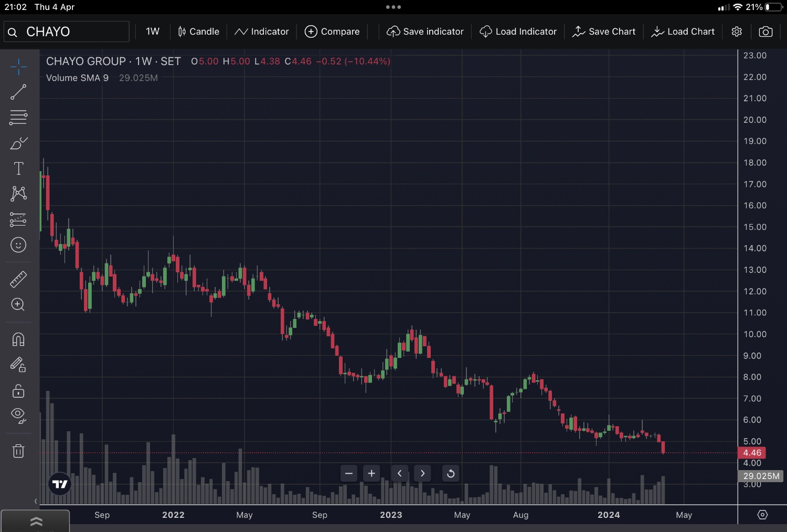Click Compare to add a symbol

click(332, 31)
